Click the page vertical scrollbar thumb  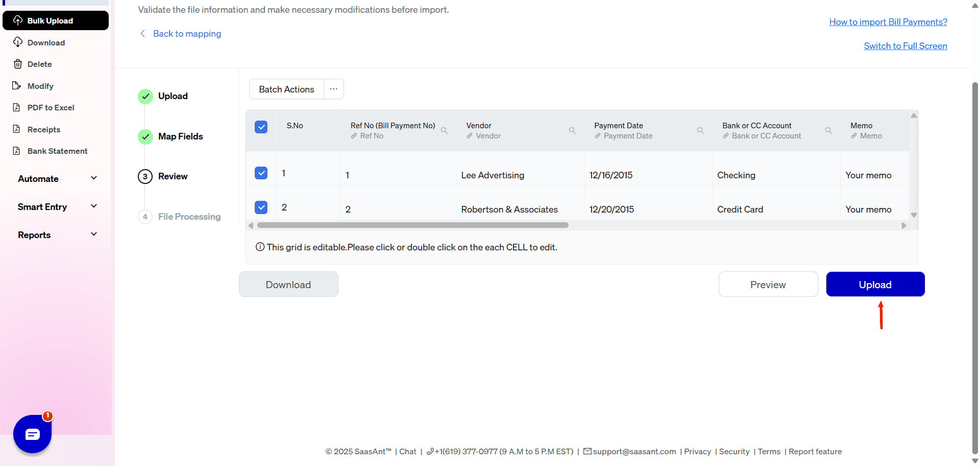tap(975, 268)
